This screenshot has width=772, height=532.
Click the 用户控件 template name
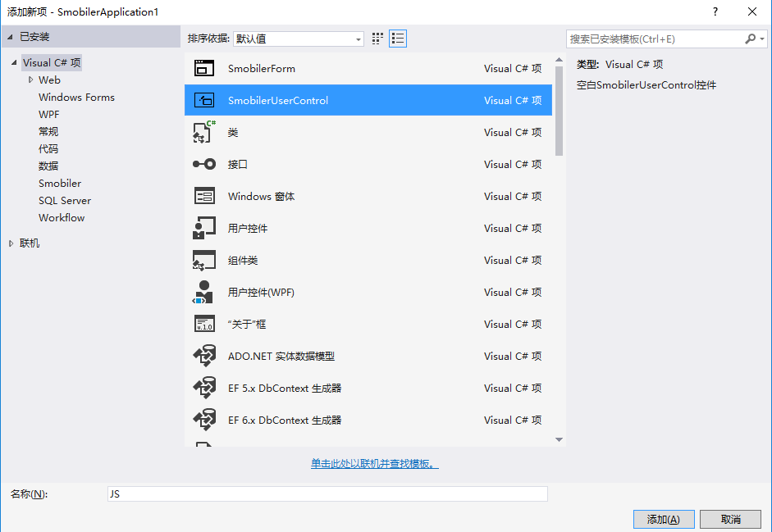pyautogui.click(x=248, y=229)
